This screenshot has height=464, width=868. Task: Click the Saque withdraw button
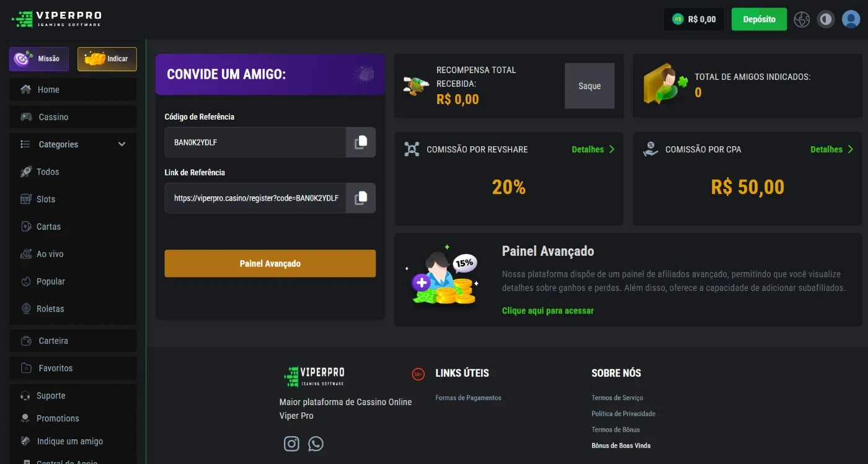[x=589, y=86]
